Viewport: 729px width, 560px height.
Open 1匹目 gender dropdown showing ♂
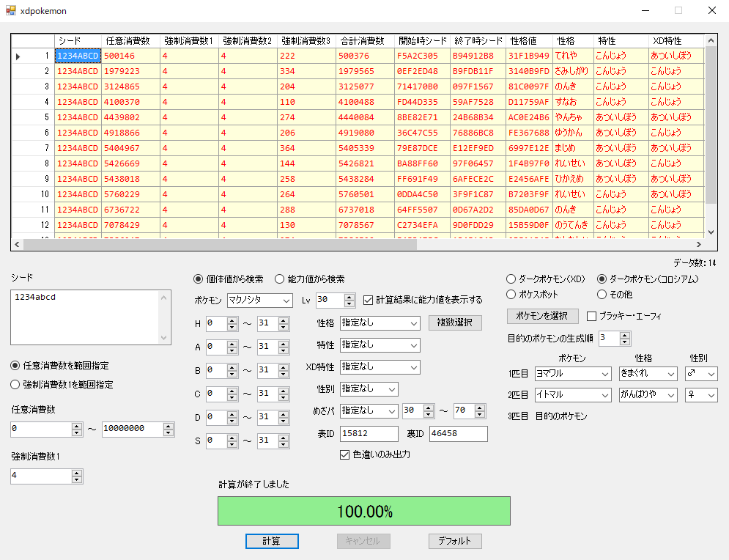(x=701, y=374)
